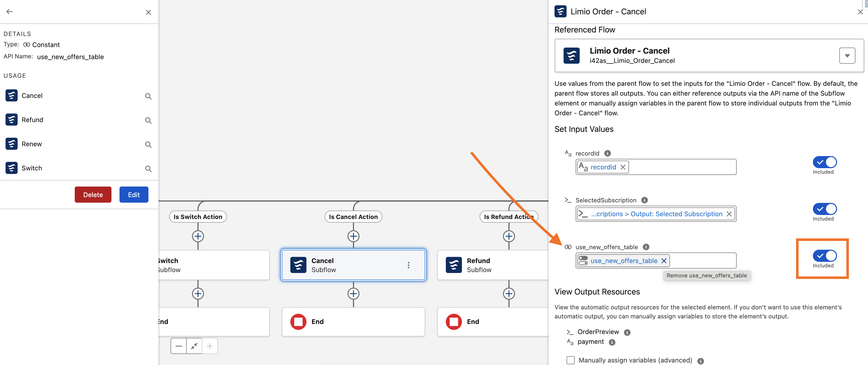
Task: Click info icon next to SelectedSubscription
Action: [x=644, y=200]
